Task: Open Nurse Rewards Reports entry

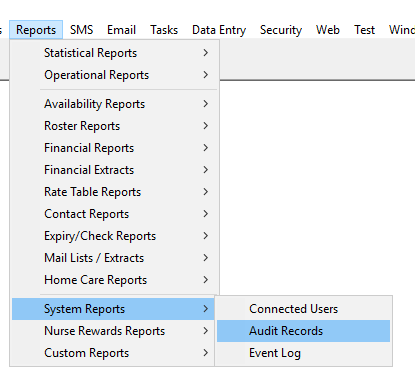Action: pyautogui.click(x=113, y=331)
